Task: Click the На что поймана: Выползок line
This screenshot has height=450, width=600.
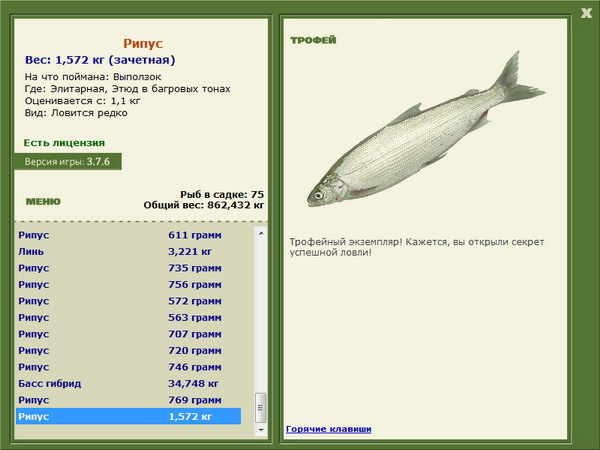Action: 93,77
